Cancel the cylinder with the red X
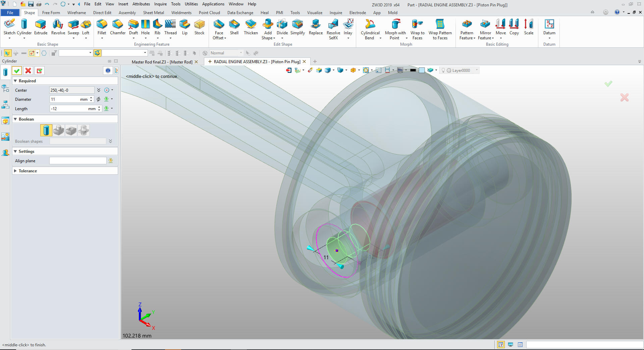This screenshot has width=644, height=350. 28,71
